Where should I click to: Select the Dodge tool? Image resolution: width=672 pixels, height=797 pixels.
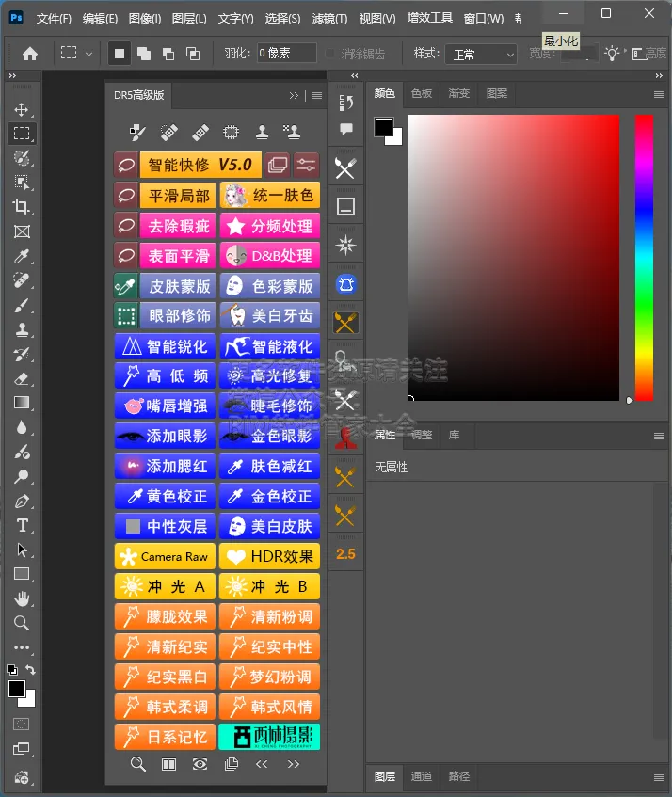tap(22, 476)
